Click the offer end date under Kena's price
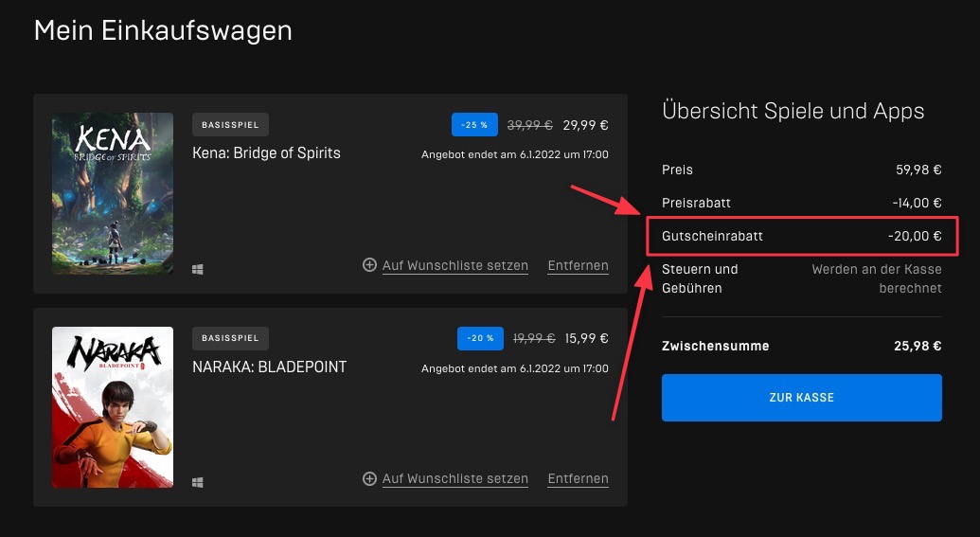 pyautogui.click(x=515, y=154)
